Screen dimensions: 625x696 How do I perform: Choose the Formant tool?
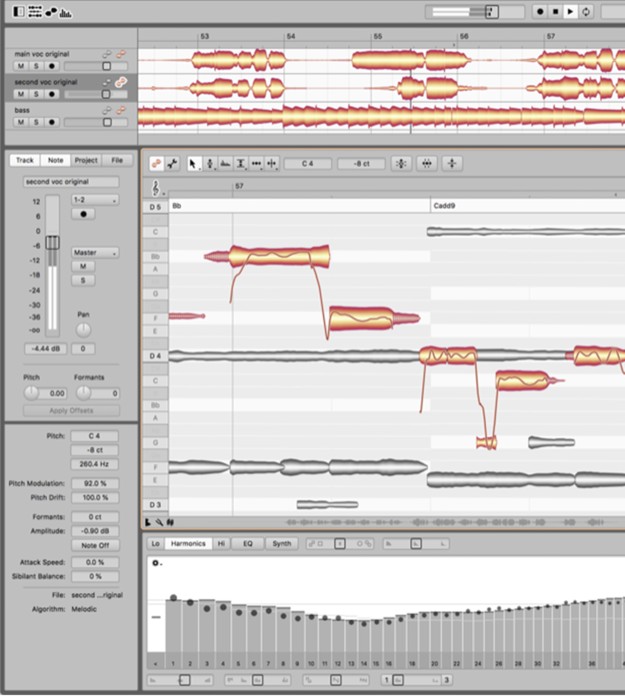coord(225,163)
